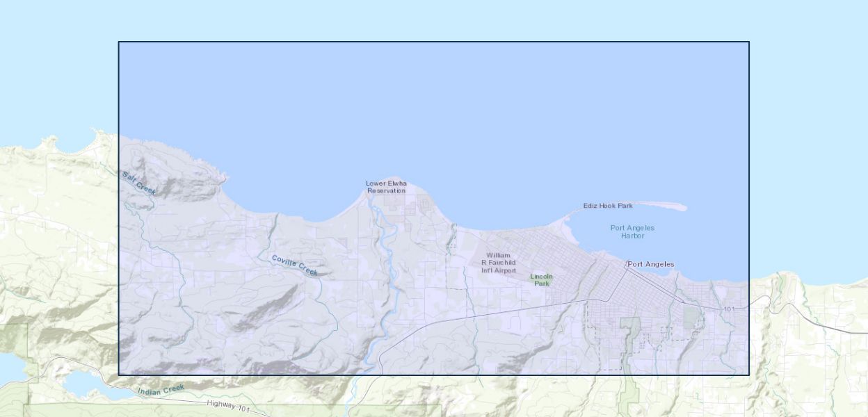Click the Coville Creek label

(294, 265)
